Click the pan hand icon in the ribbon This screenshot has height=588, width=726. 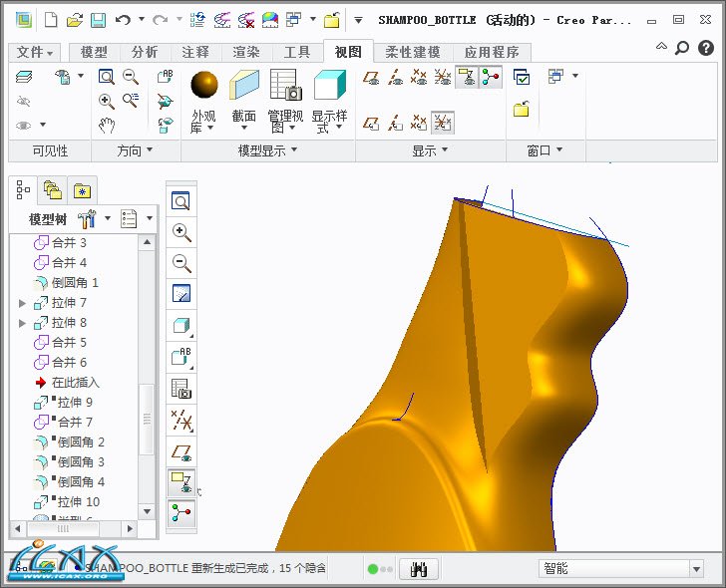point(107,125)
